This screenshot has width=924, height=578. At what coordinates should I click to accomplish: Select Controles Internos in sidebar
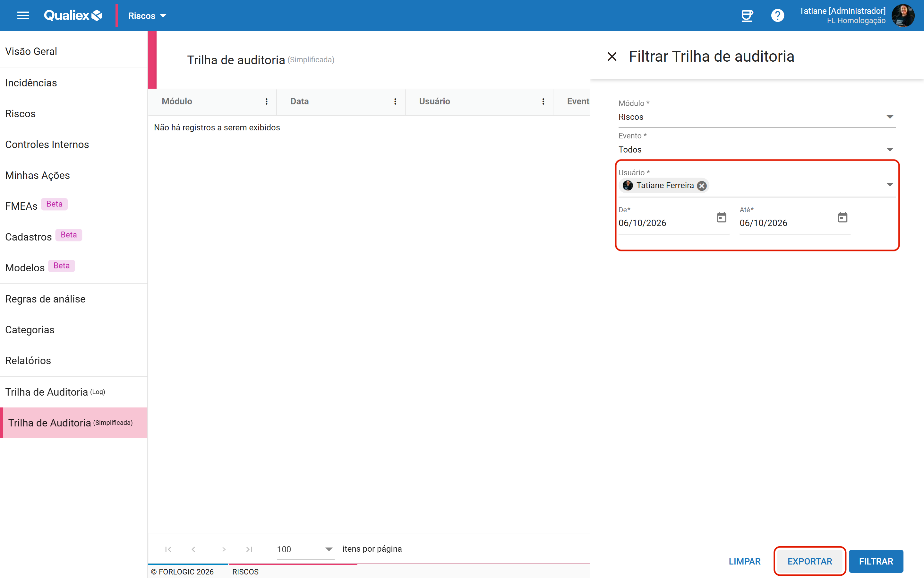(74, 144)
